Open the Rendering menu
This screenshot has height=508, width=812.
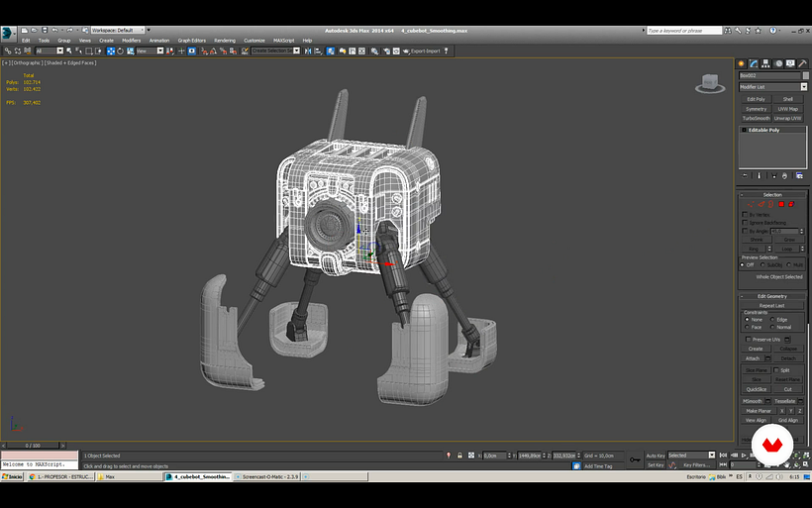click(225, 41)
